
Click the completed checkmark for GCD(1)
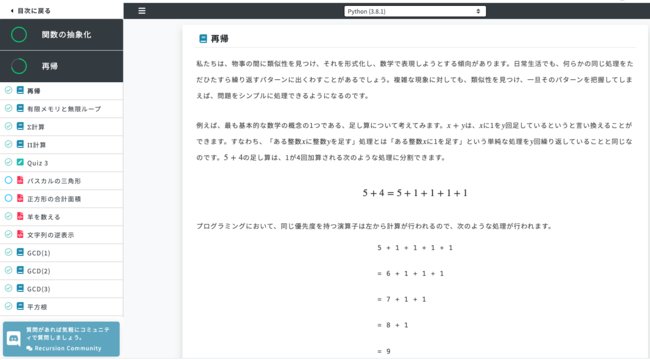[x=8, y=252]
